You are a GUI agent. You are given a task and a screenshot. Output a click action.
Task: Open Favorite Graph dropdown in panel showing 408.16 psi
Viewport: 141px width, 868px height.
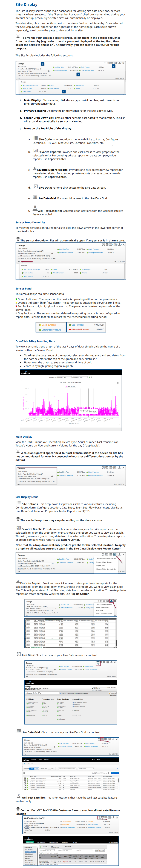(115, 245)
